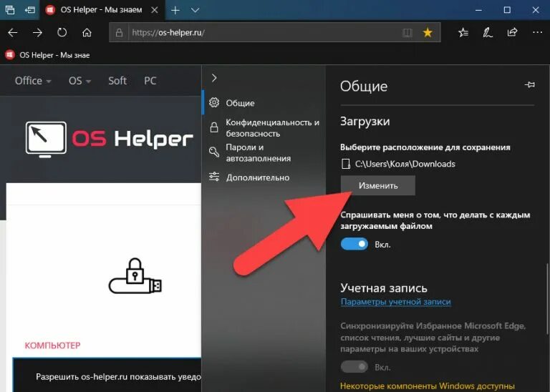Show tab previews chevron

click(195, 10)
